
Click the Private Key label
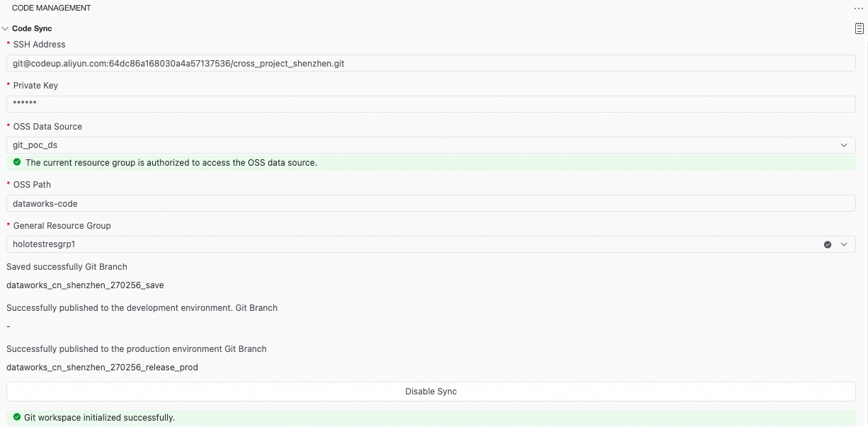tap(35, 86)
